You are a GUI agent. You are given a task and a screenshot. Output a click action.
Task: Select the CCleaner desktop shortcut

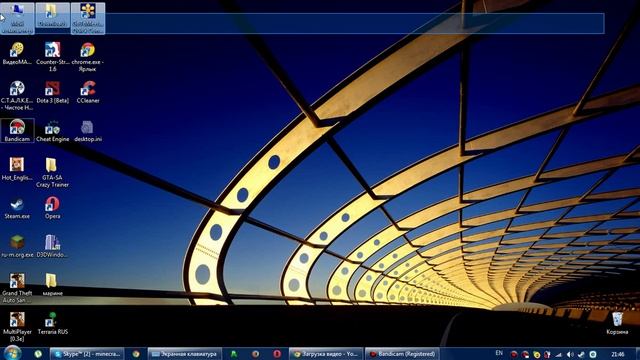[88, 92]
